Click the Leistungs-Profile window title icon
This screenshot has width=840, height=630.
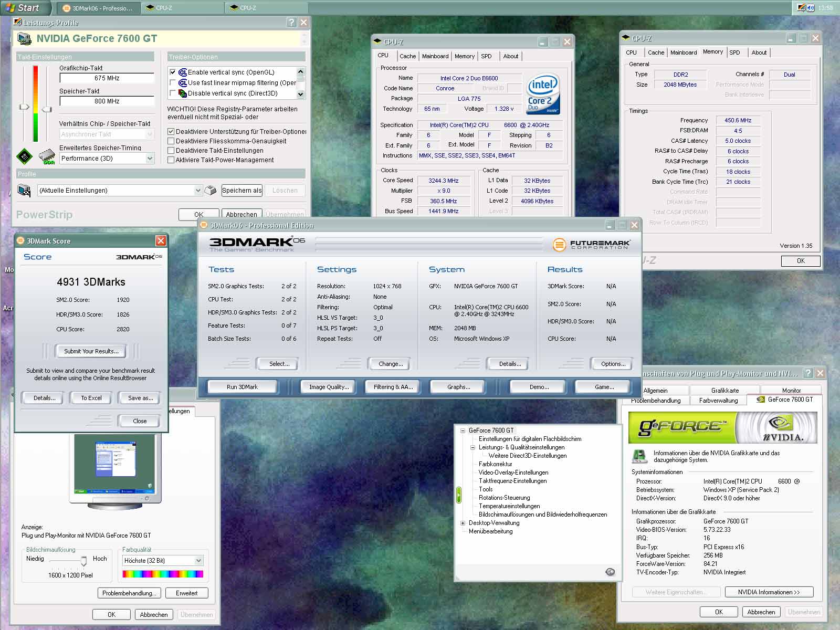18,22
